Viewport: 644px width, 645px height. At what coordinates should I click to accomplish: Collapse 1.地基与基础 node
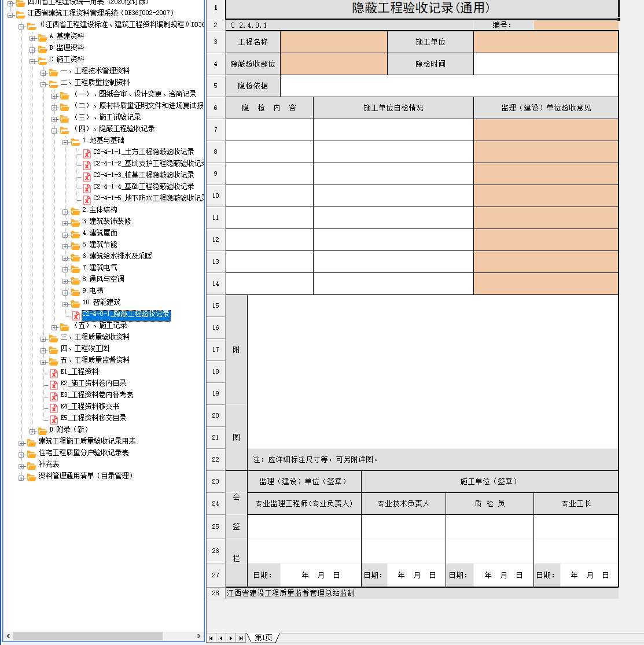65,142
